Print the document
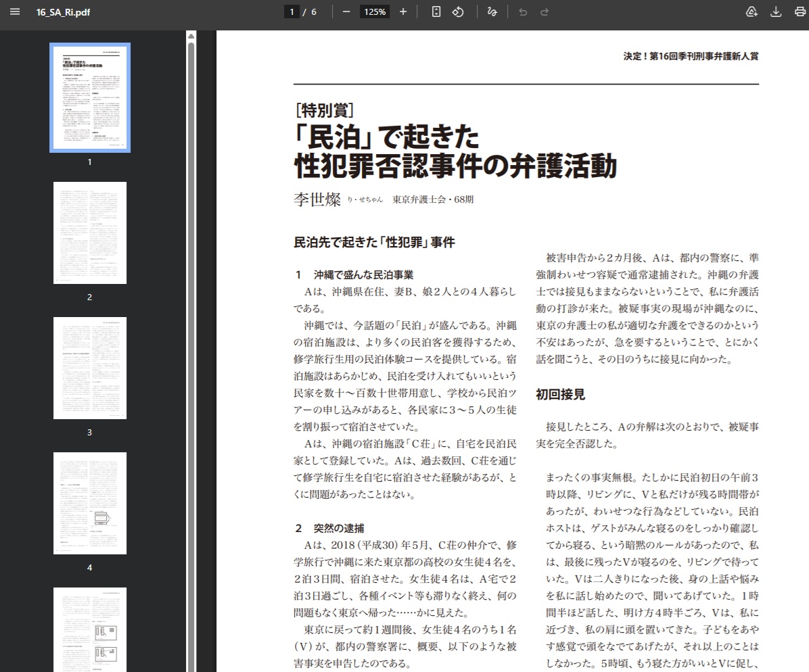The height and width of the screenshot is (672, 809). (800, 12)
